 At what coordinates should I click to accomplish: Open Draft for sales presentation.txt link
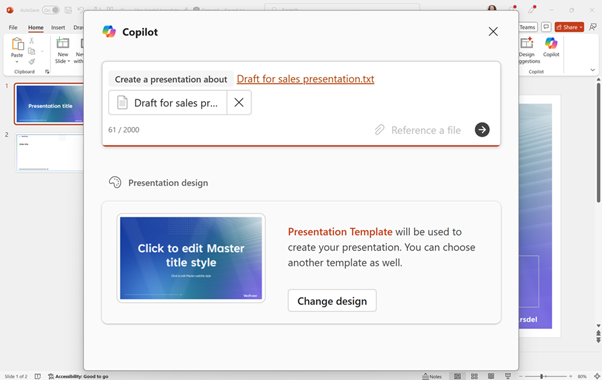pos(305,79)
